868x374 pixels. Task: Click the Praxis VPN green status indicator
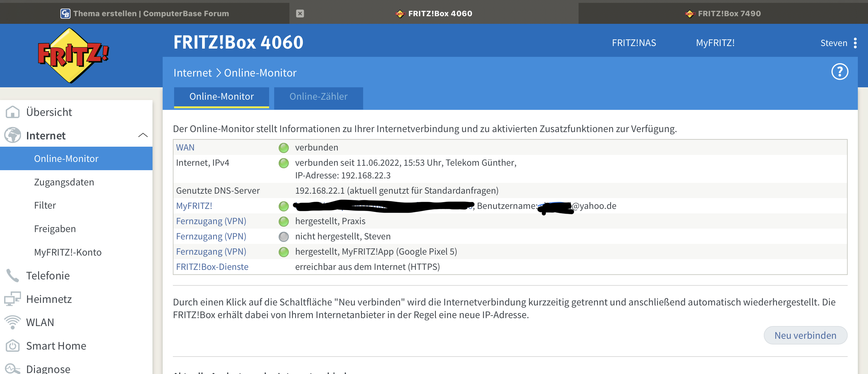pyautogui.click(x=284, y=222)
